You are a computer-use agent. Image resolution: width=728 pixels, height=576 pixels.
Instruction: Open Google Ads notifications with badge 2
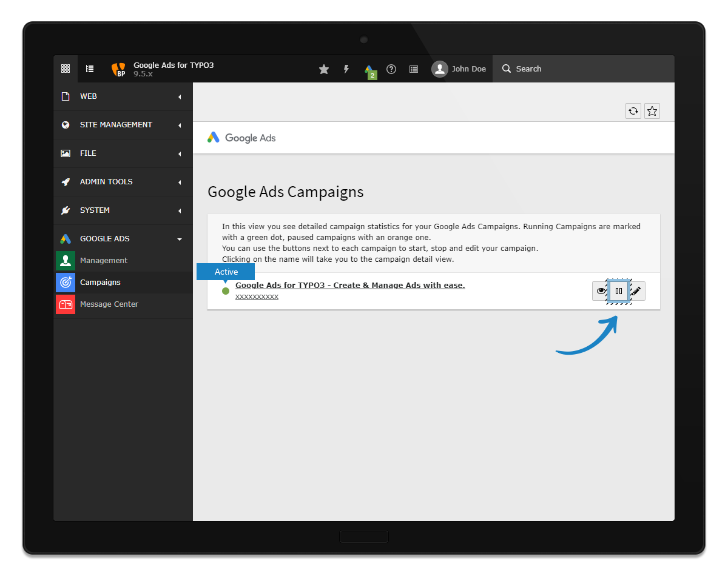(369, 71)
